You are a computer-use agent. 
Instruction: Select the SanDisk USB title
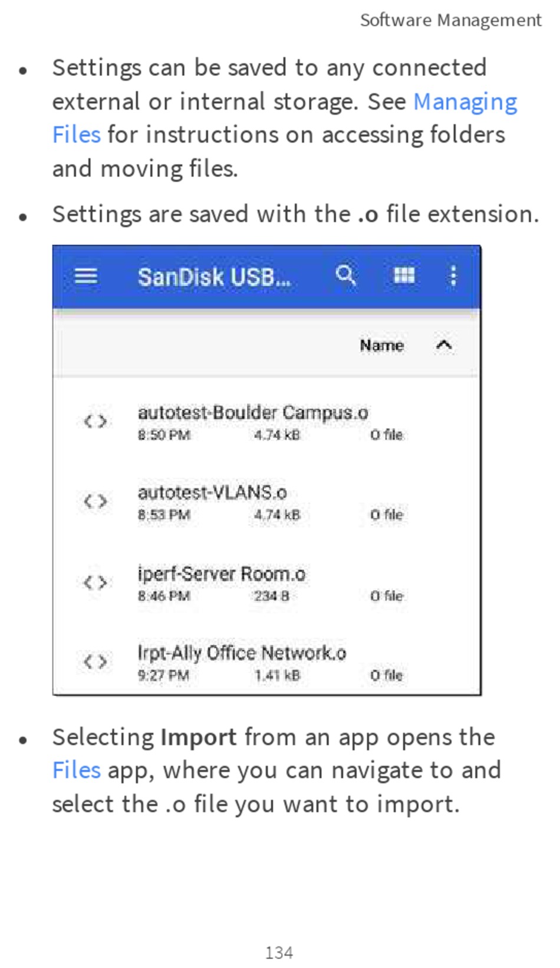(x=215, y=276)
